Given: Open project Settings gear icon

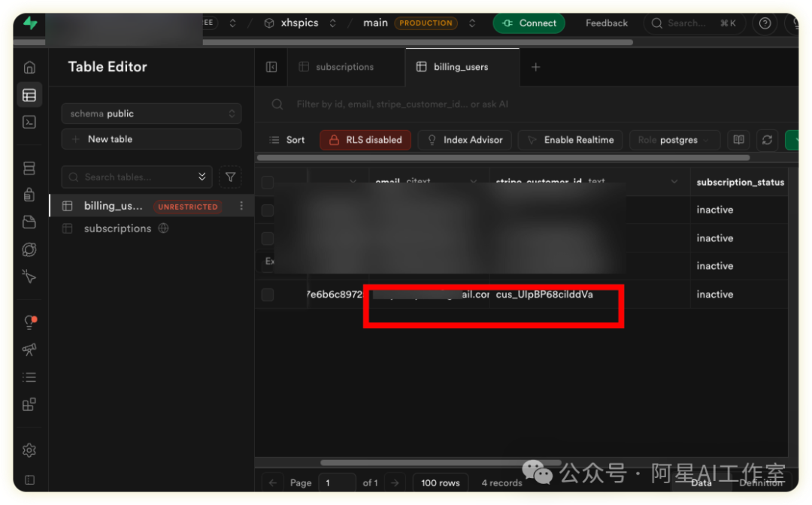Looking at the screenshot, I should [29, 450].
